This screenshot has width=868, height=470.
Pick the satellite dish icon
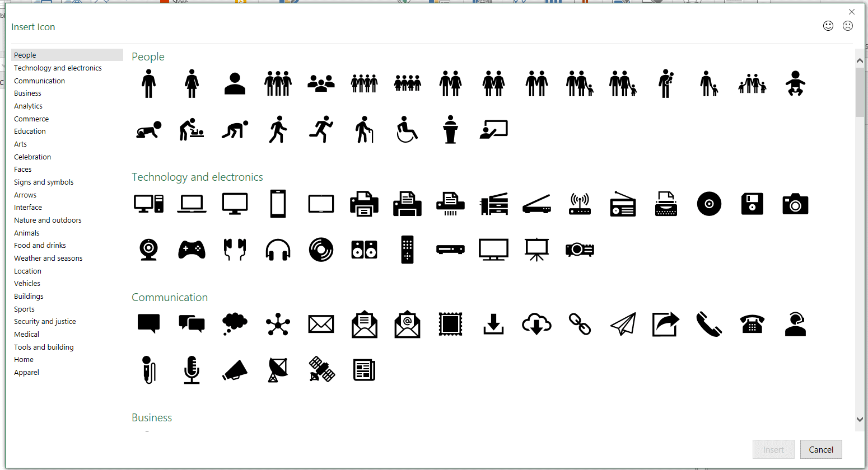click(278, 370)
